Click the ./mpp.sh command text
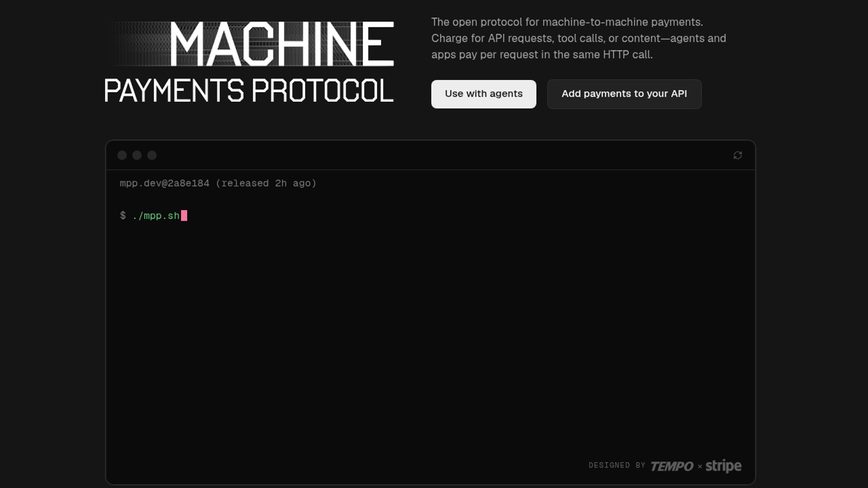The image size is (868, 488). pos(156,216)
